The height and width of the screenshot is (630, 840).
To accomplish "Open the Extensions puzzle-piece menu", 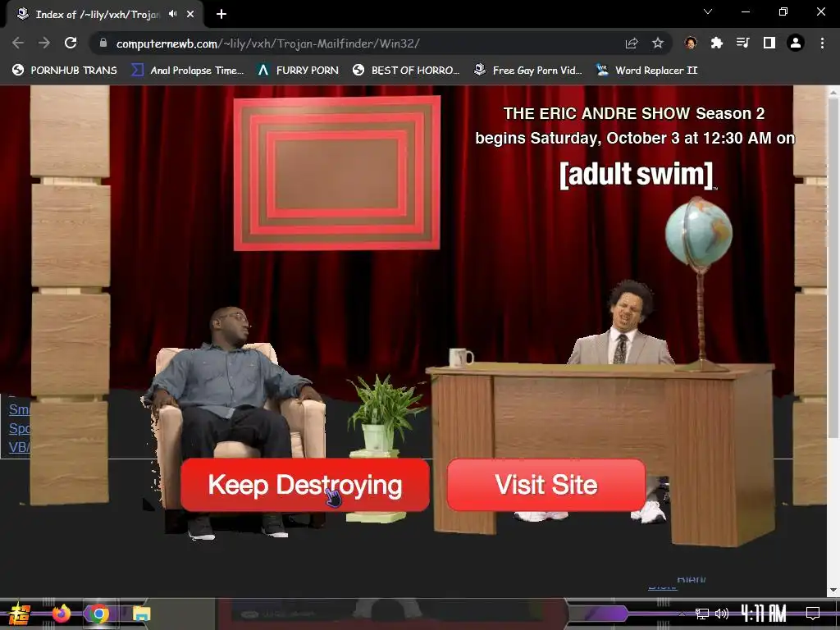I will point(717,43).
